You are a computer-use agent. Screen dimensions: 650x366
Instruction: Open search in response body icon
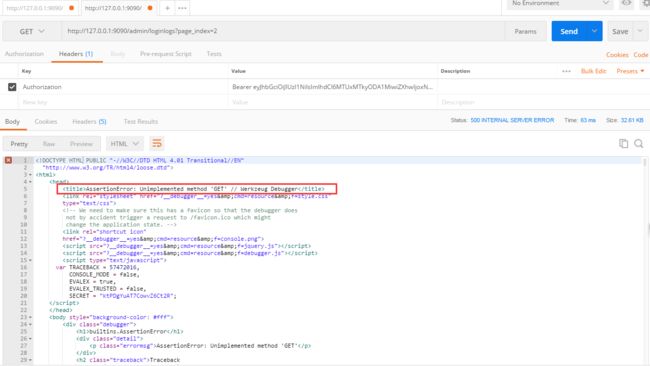(x=638, y=143)
